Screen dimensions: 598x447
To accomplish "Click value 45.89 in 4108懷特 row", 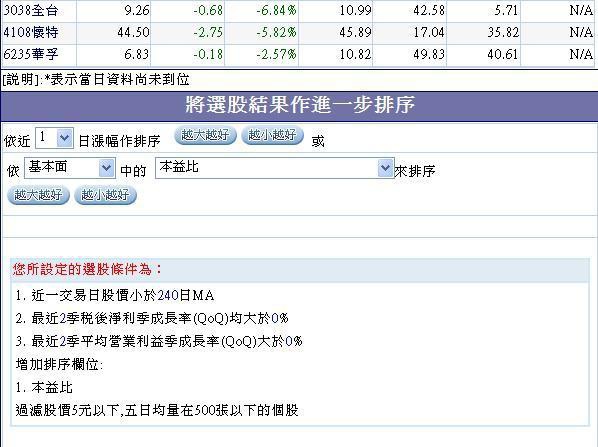I will click(x=355, y=32).
